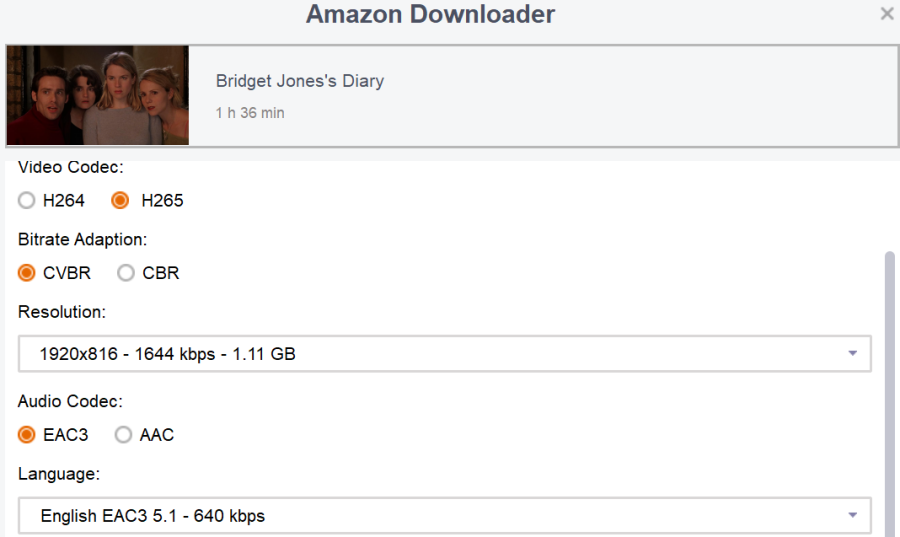Click the Resolution label text

click(x=62, y=312)
